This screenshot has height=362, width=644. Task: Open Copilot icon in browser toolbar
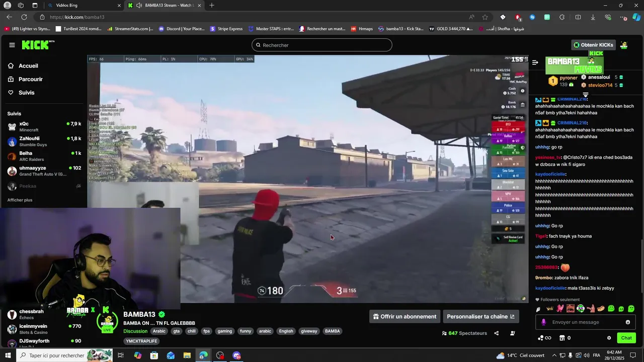[x=636, y=17]
